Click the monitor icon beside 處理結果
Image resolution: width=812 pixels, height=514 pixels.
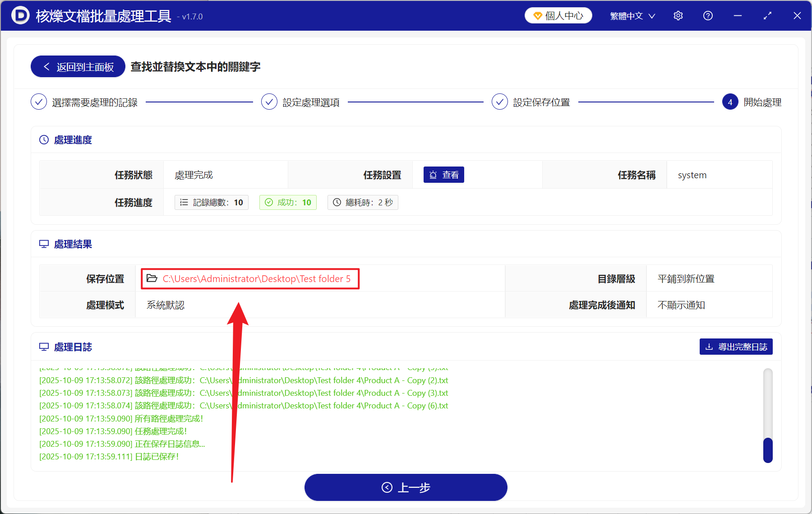[43, 244]
